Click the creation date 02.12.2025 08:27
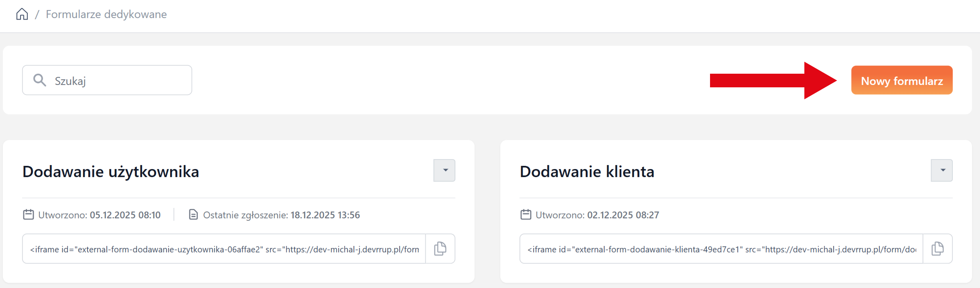The width and height of the screenshot is (980, 288). point(623,215)
